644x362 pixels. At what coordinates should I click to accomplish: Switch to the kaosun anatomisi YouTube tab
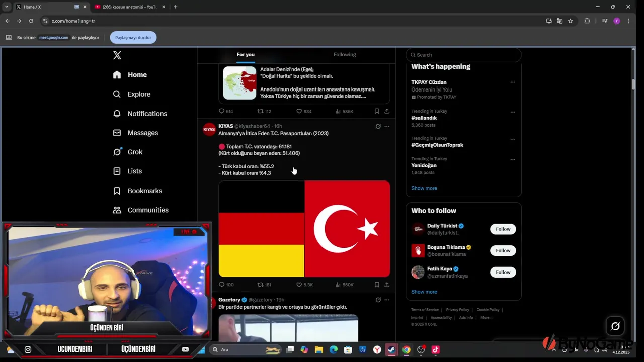[x=130, y=7]
